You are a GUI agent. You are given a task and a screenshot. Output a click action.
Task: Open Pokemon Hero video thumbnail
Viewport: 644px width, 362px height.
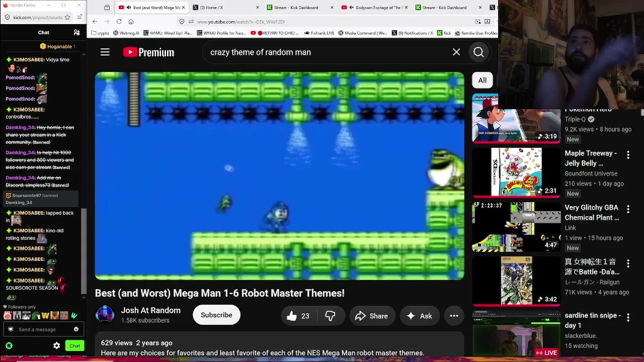(x=516, y=119)
